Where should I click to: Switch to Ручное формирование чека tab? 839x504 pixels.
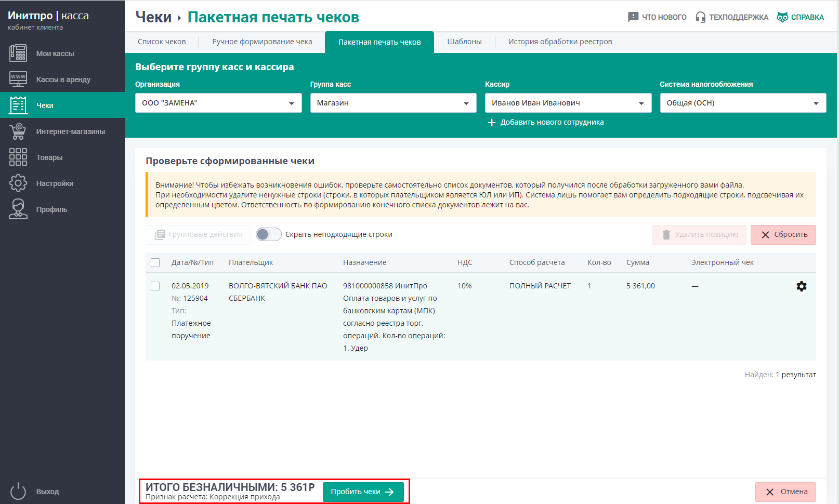262,42
